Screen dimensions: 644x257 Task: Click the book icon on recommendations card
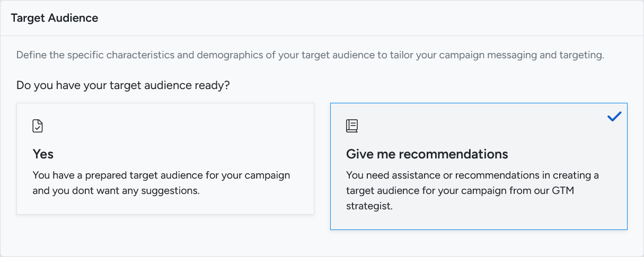pos(351,126)
